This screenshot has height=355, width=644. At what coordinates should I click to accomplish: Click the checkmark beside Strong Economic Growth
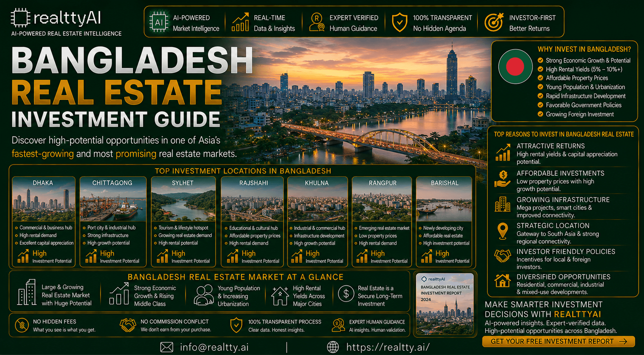(540, 60)
